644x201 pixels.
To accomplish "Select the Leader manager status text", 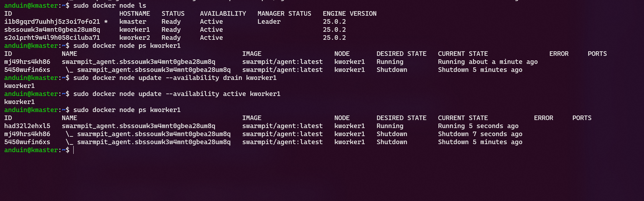I will (x=269, y=22).
